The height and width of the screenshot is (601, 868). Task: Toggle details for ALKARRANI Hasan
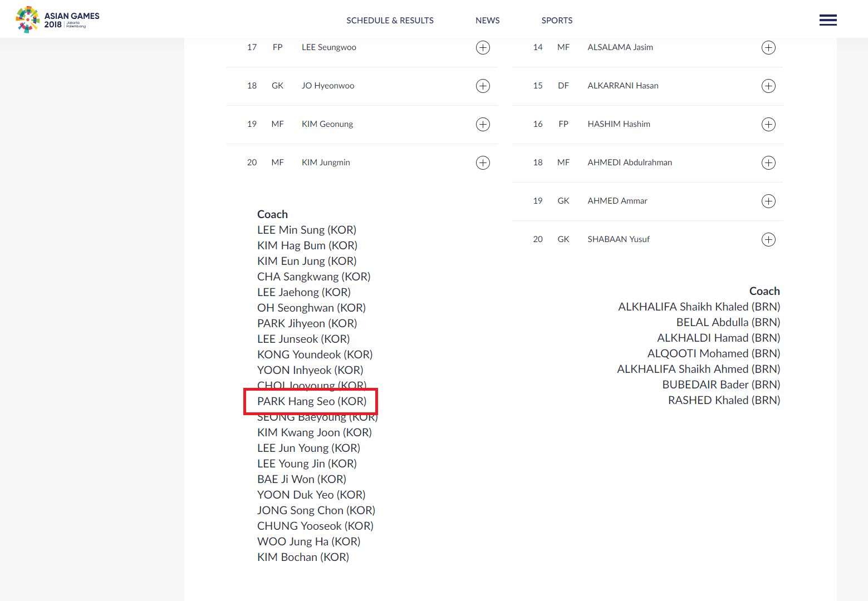tap(768, 86)
